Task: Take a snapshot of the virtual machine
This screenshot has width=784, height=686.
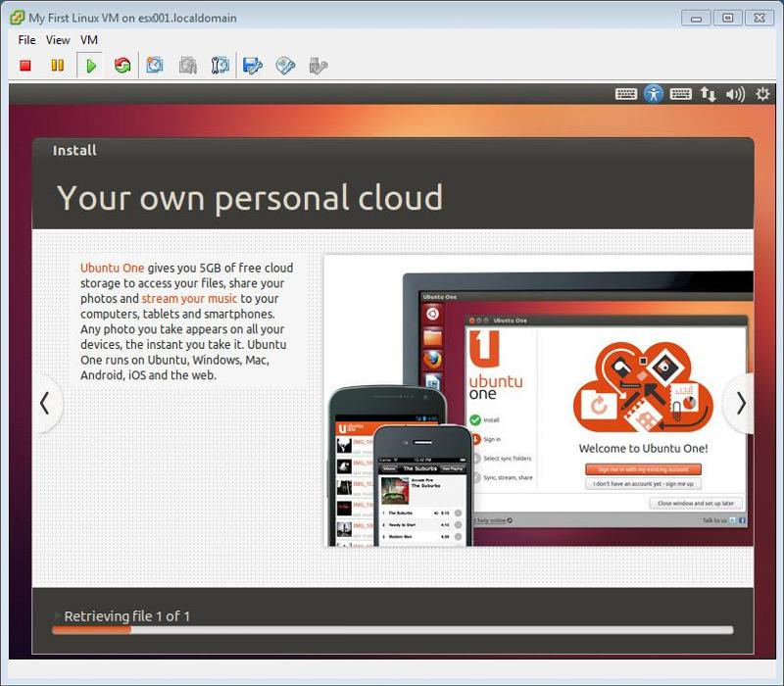Action: pyautogui.click(x=155, y=66)
